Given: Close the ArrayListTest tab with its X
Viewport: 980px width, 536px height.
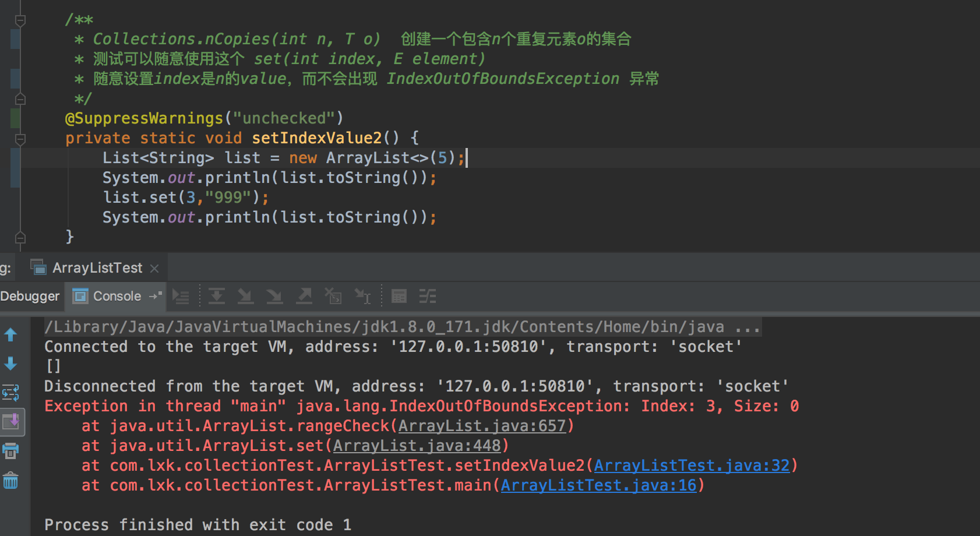Looking at the screenshot, I should point(154,267).
